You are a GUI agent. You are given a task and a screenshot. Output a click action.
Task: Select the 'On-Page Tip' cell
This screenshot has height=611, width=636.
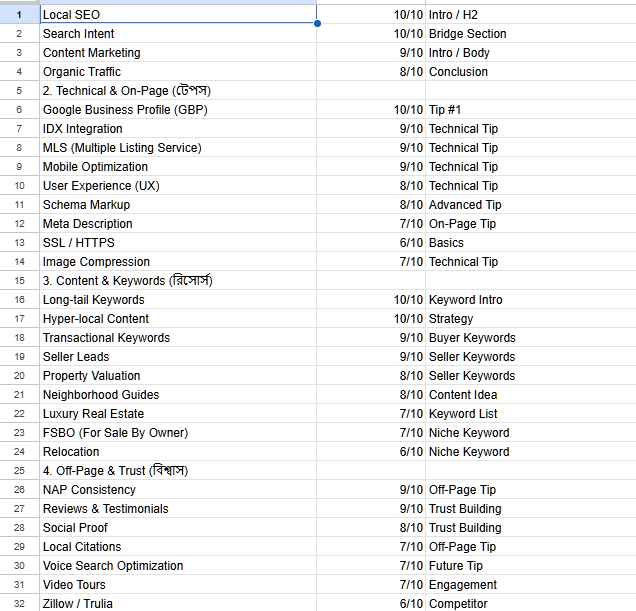pyautogui.click(x=531, y=224)
